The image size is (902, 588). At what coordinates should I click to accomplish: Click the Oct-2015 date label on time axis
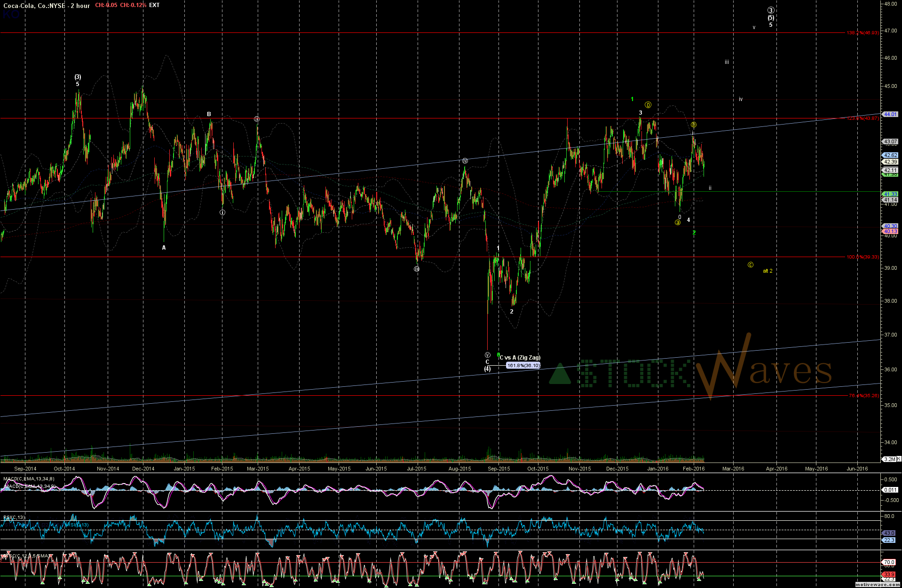point(538,469)
